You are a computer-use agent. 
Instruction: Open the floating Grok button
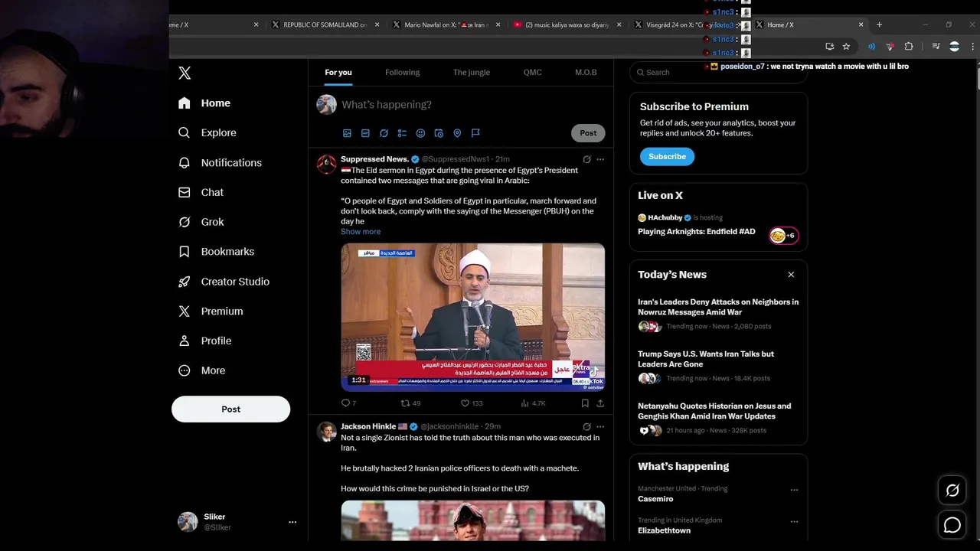click(x=952, y=491)
